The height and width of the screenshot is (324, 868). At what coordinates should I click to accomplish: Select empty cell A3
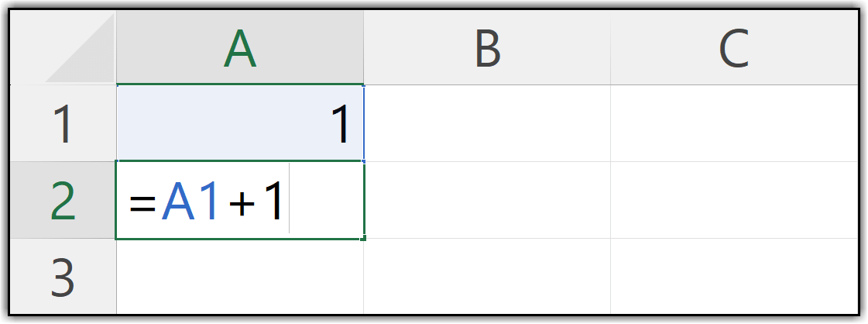tap(239, 277)
